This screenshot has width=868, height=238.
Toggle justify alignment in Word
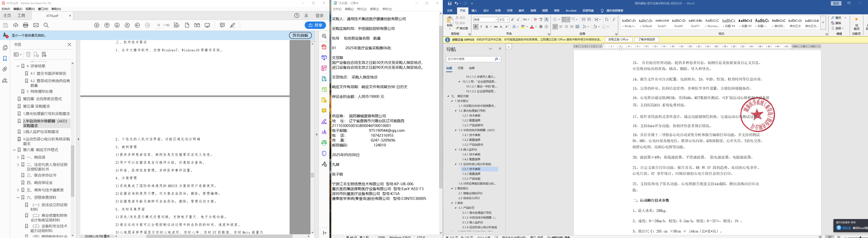point(572,27)
